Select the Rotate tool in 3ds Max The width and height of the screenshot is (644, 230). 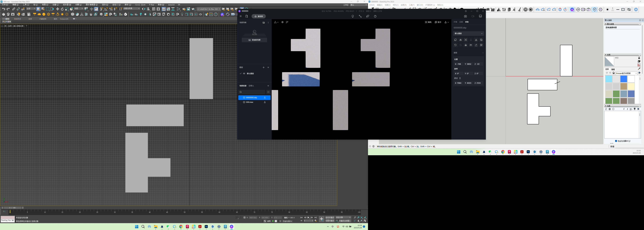pos(62,9)
